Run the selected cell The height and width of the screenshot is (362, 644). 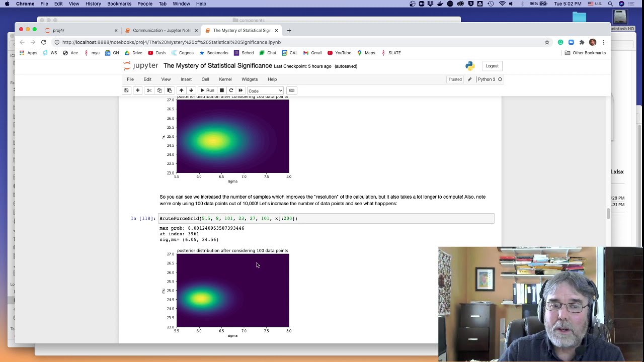coord(207,90)
